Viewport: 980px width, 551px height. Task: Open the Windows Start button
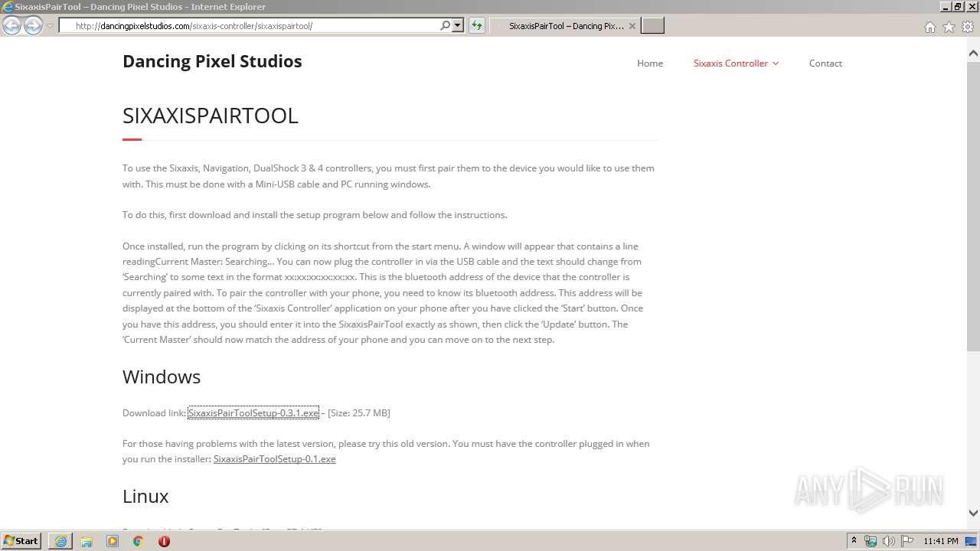click(x=21, y=541)
